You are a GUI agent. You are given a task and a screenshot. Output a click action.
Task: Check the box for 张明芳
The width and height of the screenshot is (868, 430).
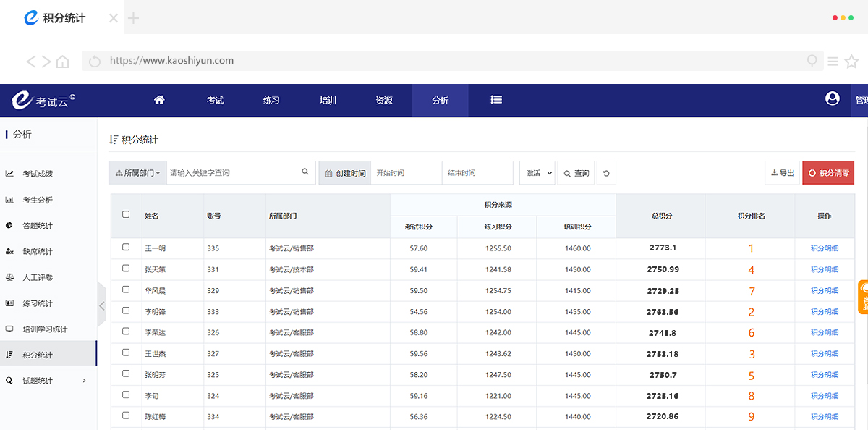point(126,374)
